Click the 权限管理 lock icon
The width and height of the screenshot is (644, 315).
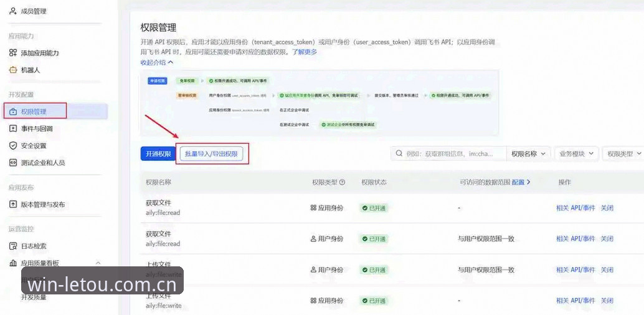(13, 112)
